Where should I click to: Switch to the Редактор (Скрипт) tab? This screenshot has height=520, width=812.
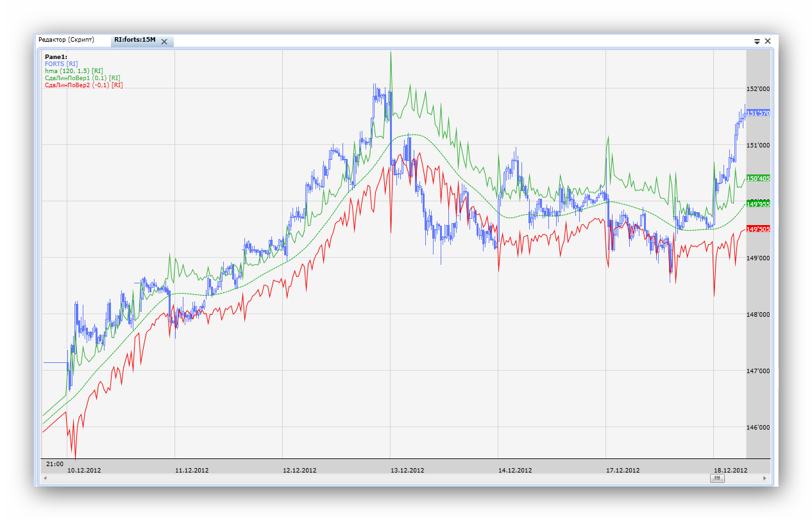66,40
